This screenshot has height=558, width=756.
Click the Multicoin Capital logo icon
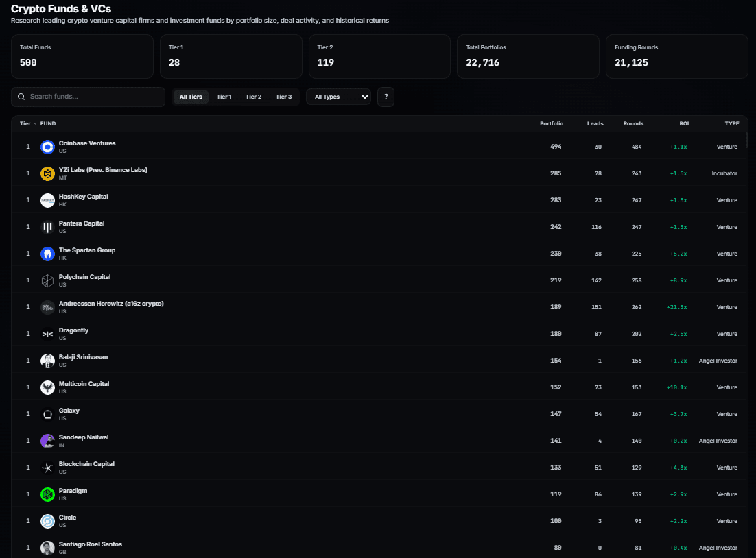(x=47, y=387)
